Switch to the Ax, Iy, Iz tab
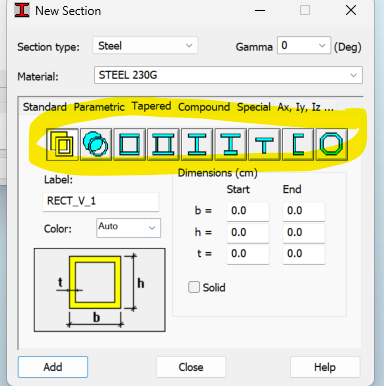The height and width of the screenshot is (386, 384). coord(305,107)
